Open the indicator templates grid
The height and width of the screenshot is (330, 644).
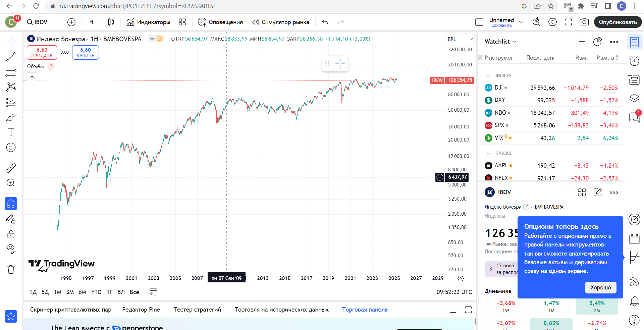[182, 22]
